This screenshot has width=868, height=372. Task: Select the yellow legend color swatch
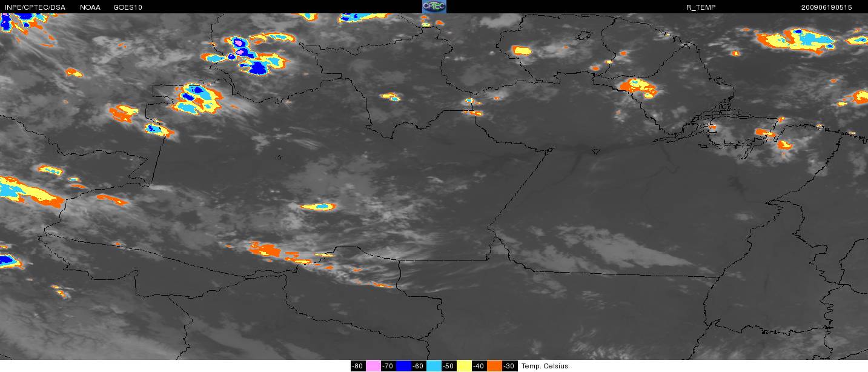click(464, 366)
